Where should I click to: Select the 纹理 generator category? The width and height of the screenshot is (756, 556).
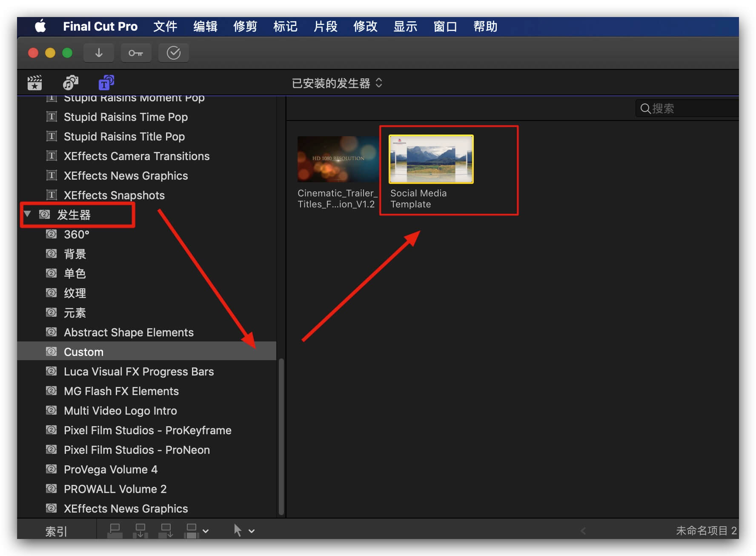tap(147, 293)
